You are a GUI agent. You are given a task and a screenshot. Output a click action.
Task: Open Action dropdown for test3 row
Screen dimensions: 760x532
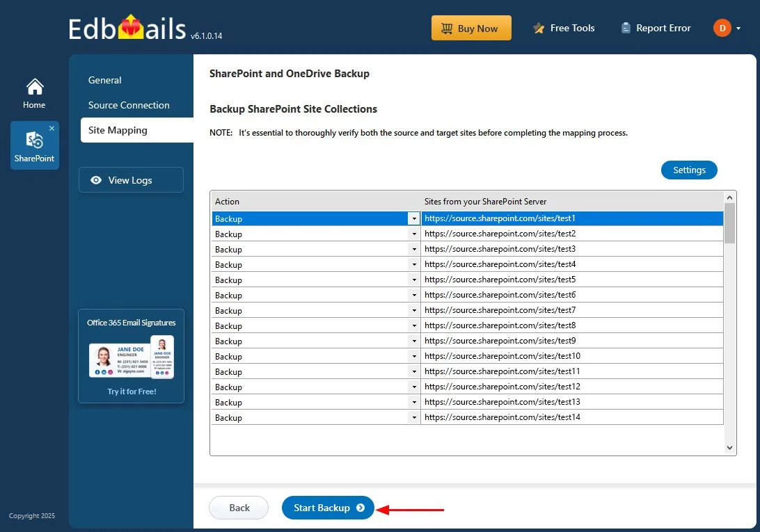414,249
